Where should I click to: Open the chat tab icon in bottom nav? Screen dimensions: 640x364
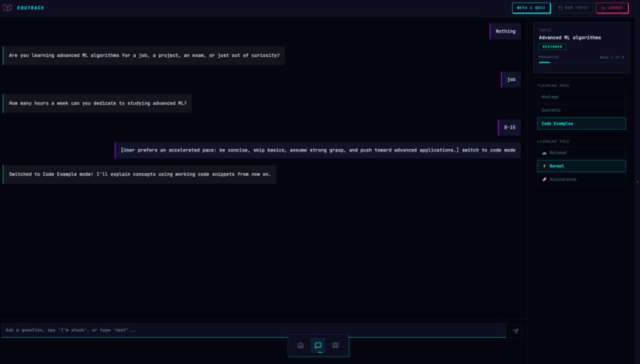(318, 345)
